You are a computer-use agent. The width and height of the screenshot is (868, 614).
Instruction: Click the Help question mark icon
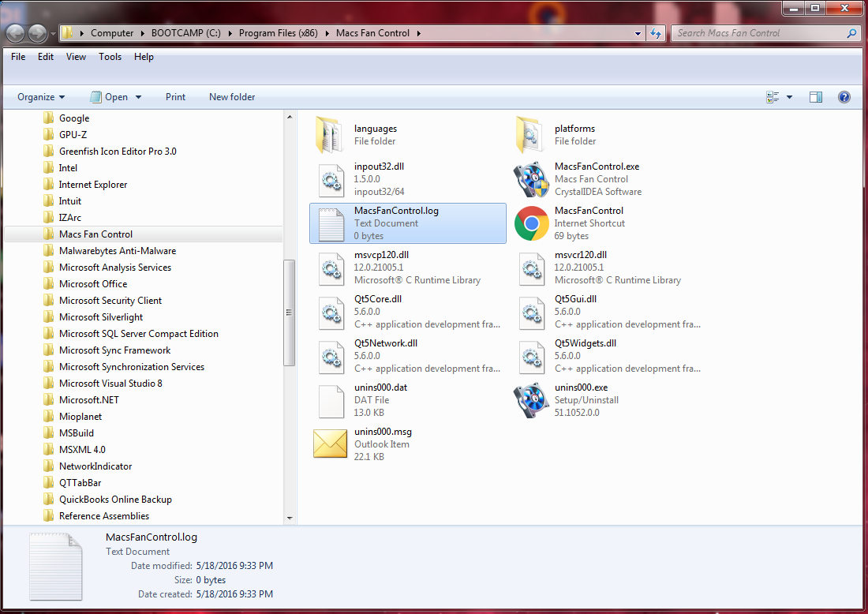[x=844, y=97]
